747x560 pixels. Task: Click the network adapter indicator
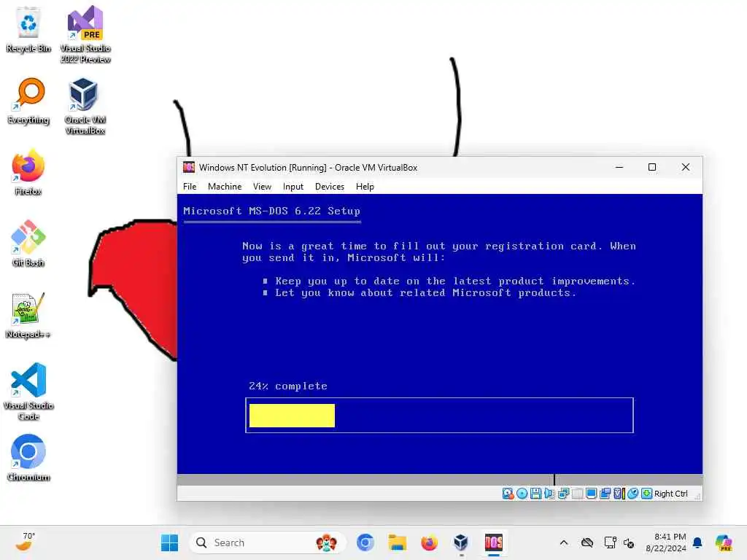pos(563,494)
